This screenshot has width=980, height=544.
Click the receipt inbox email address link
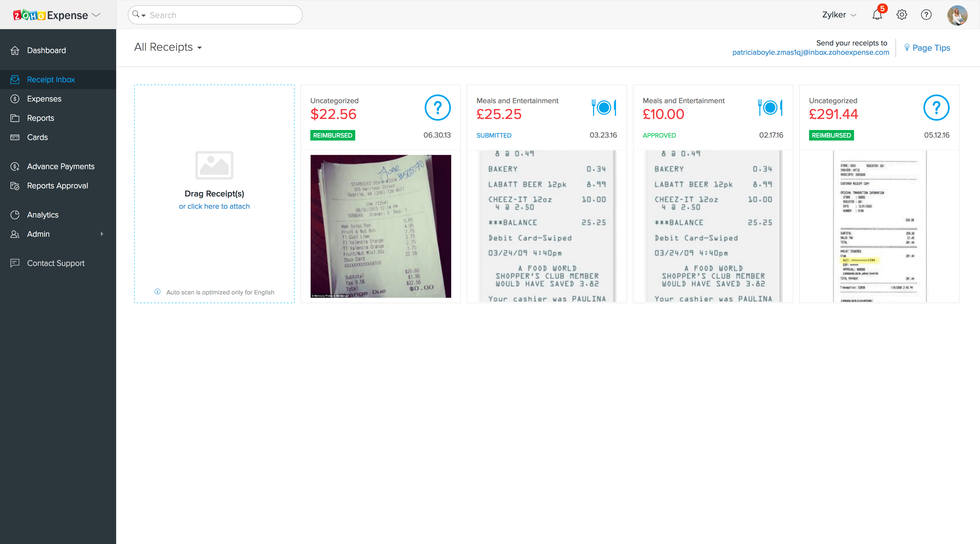[x=810, y=52]
